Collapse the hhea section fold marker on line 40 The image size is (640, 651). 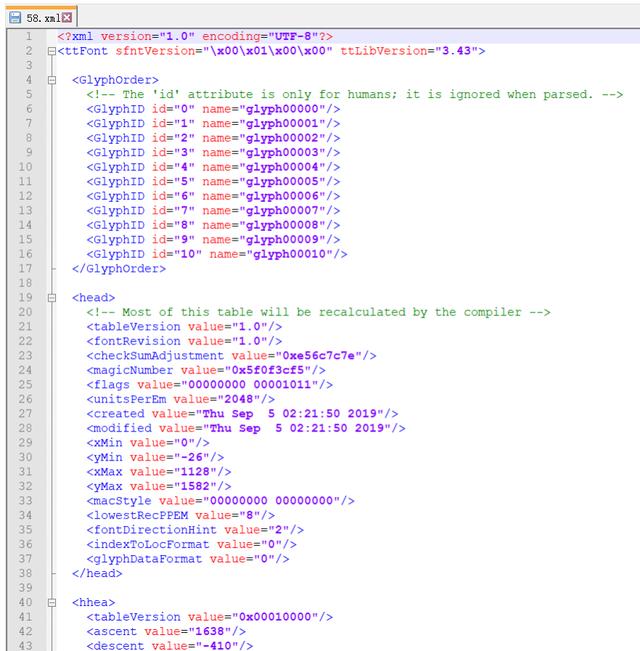tap(51, 602)
